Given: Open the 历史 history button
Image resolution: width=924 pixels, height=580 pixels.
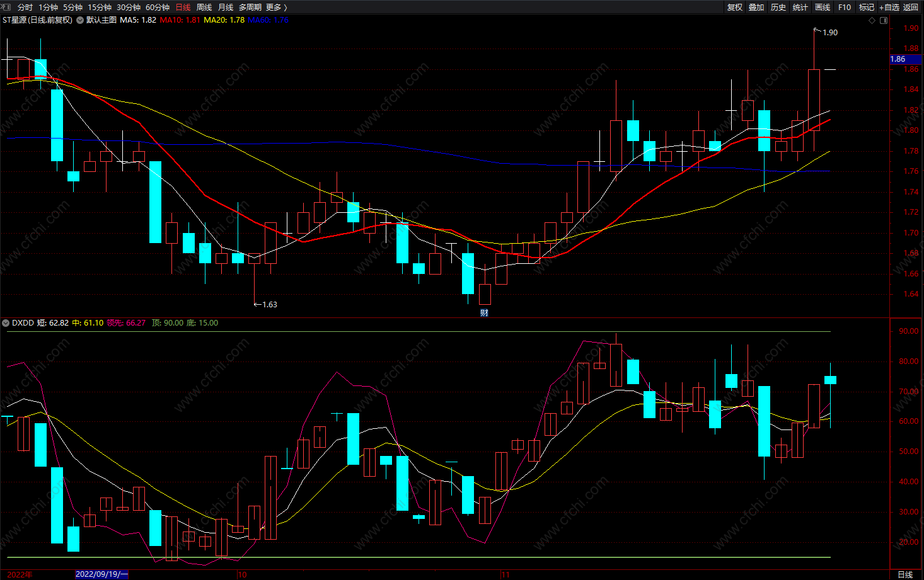Looking at the screenshot, I should point(778,7).
